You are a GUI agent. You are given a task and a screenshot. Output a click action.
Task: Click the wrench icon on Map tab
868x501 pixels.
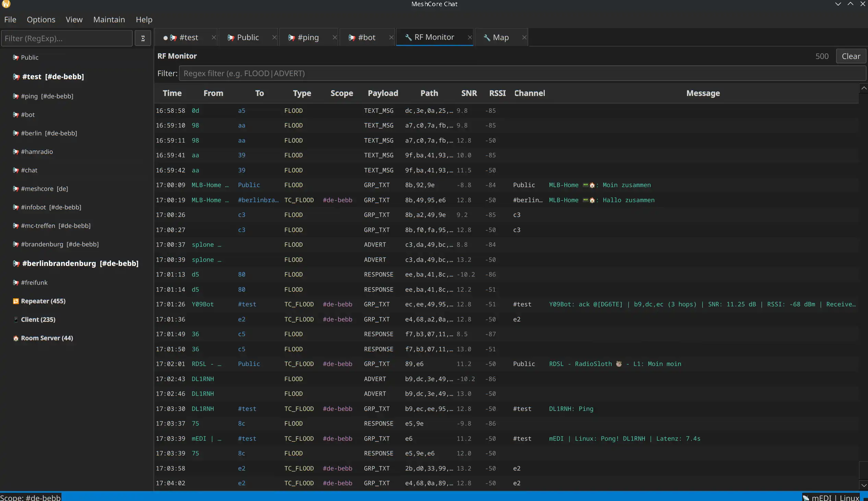point(487,37)
